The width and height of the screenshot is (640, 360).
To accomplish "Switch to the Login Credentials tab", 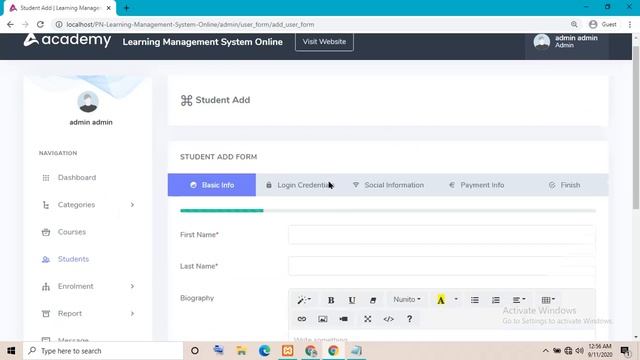I will (300, 185).
